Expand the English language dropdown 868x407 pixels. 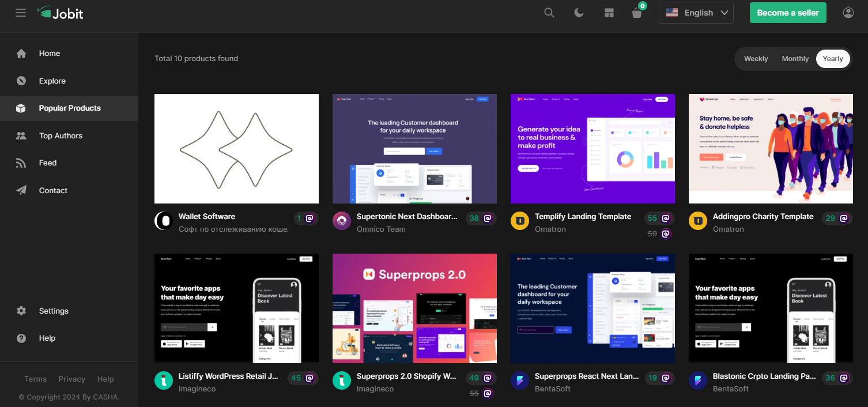(696, 13)
